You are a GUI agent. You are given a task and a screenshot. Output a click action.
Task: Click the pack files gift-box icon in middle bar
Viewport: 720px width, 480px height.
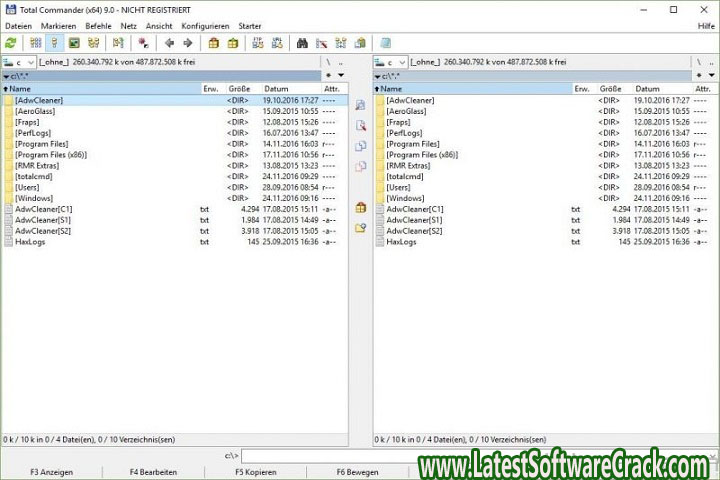[x=361, y=207]
